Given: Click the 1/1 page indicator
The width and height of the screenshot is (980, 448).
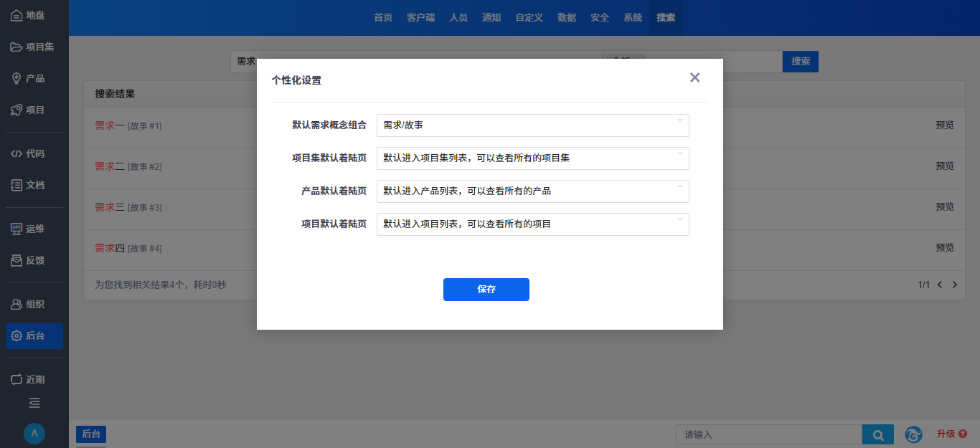Looking at the screenshot, I should [x=924, y=285].
